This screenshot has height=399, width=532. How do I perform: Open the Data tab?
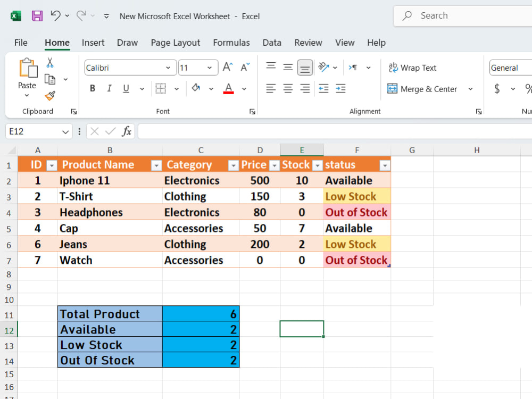(x=272, y=43)
